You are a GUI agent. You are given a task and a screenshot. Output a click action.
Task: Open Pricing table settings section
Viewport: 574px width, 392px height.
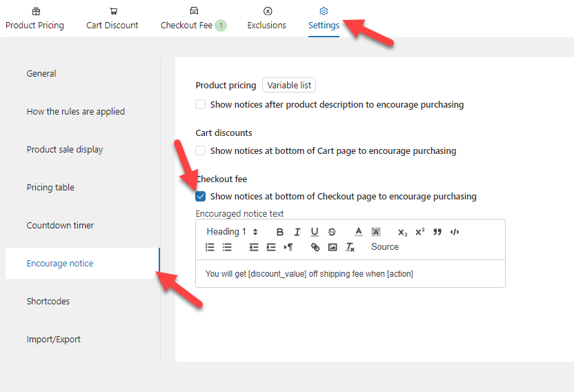50,188
